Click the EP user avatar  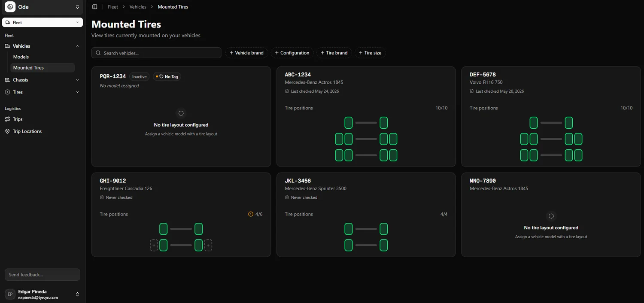pos(10,294)
